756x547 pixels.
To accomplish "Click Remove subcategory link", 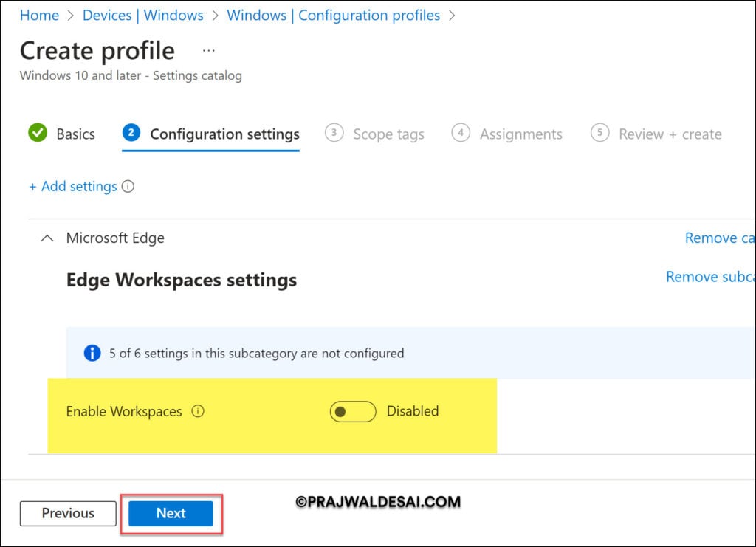I will [711, 277].
